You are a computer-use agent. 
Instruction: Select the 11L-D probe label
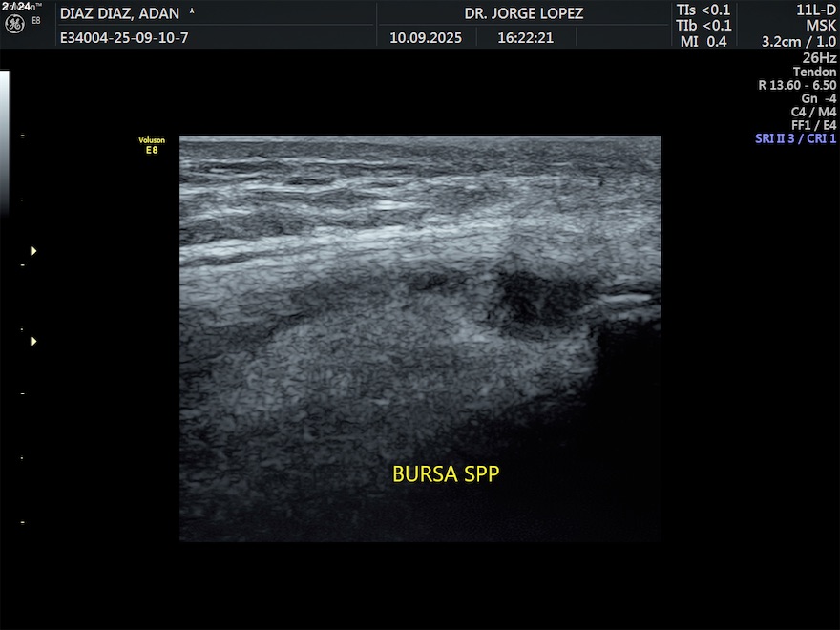[816, 10]
